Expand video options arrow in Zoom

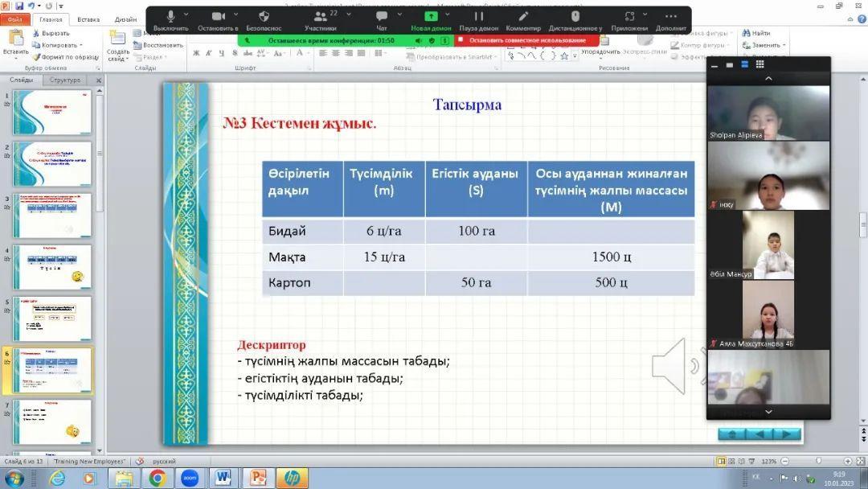(x=235, y=14)
